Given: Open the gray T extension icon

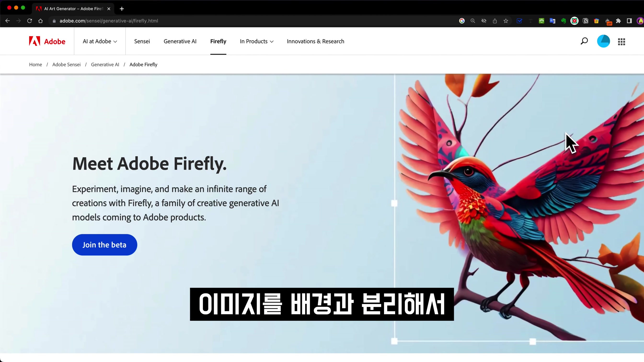Looking at the screenshot, I should tap(530, 21).
